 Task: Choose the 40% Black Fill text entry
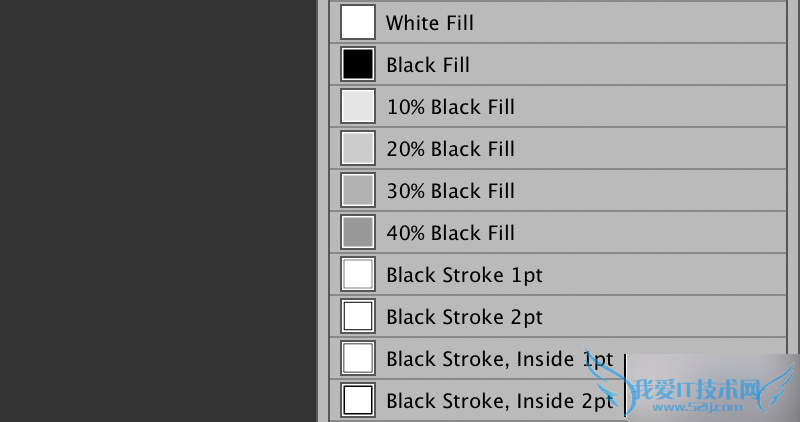(x=450, y=233)
